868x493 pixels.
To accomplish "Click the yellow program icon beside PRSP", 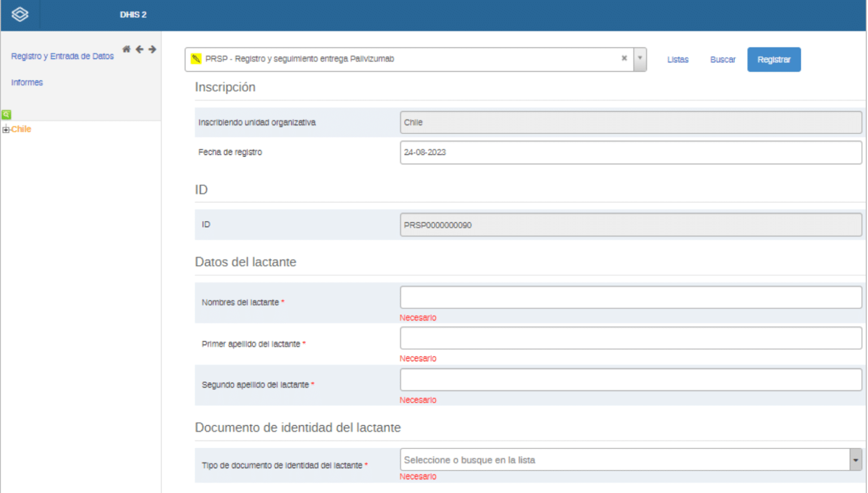I will (x=196, y=59).
